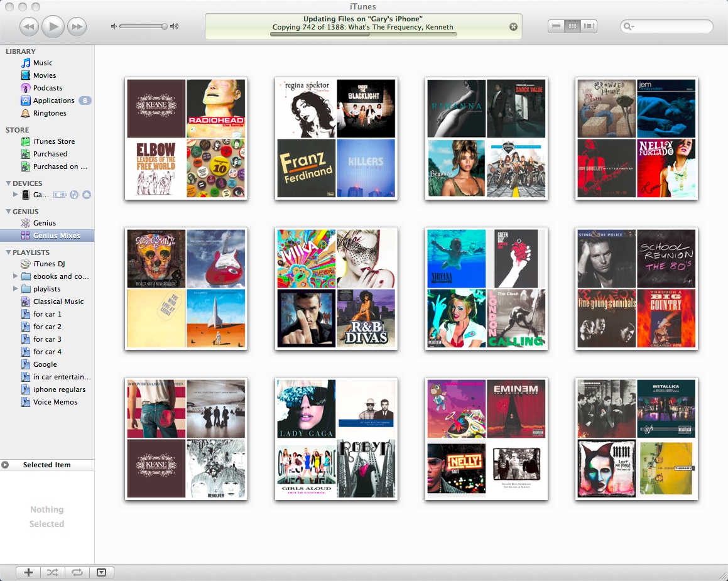This screenshot has height=581, width=728.
Task: Collapse the PLAYLISTS section
Action: 8,252
